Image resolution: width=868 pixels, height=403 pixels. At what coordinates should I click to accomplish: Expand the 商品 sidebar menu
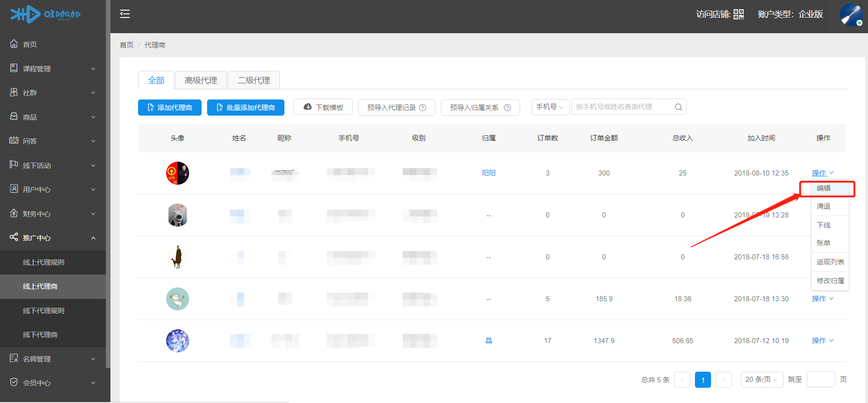[93, 117]
